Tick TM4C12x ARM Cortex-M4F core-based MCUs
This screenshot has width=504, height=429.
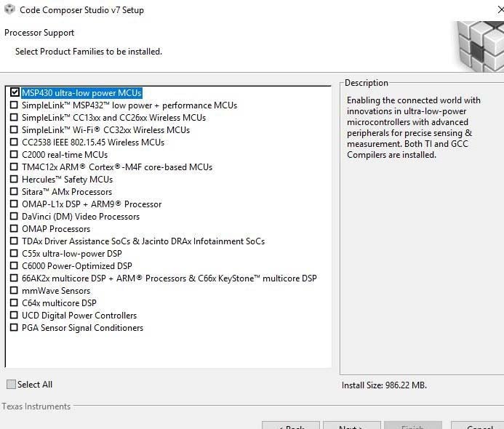tap(14, 167)
